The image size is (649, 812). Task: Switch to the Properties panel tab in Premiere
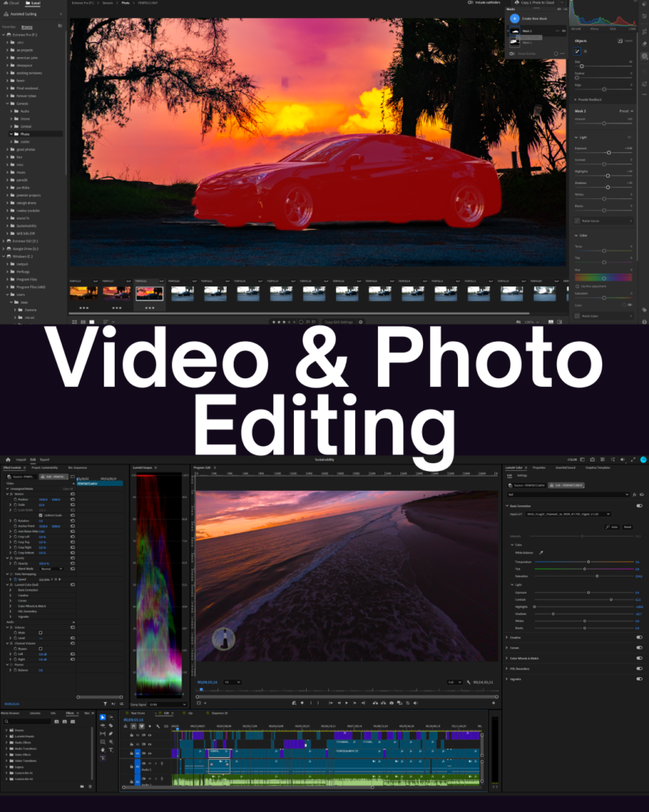539,468
